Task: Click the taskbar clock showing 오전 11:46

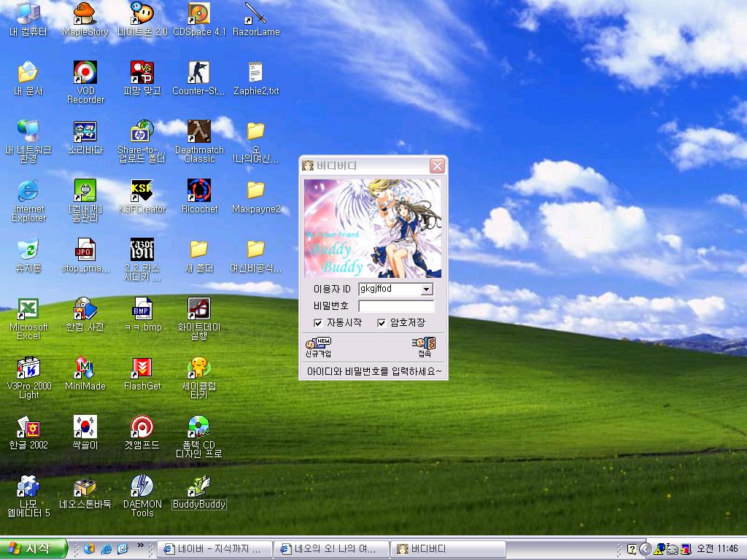Action: point(718,549)
